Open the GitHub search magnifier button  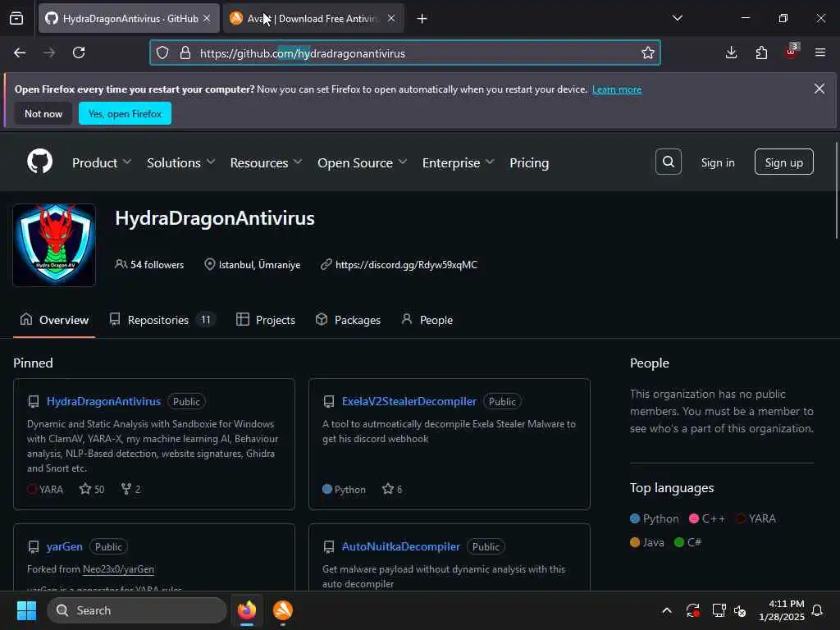[668, 162]
